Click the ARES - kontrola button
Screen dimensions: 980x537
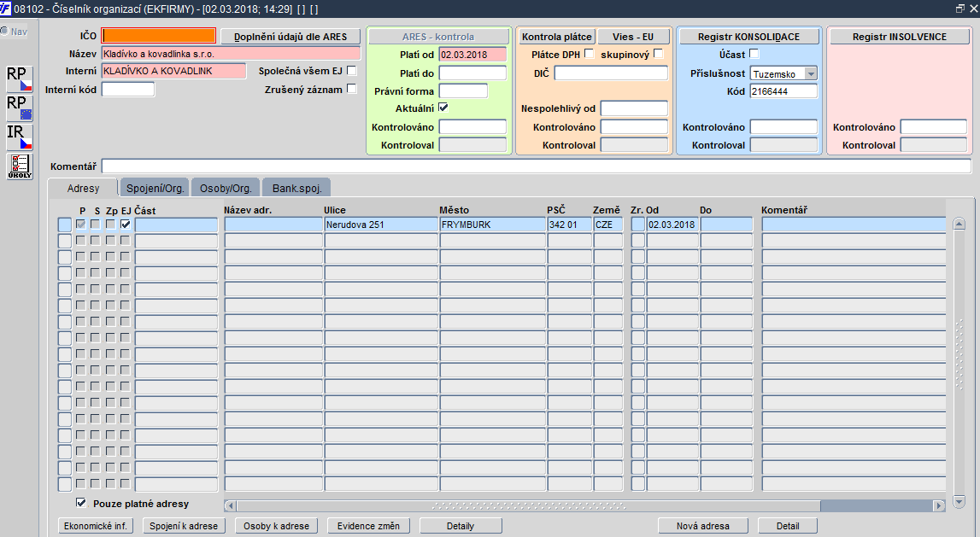(x=438, y=36)
